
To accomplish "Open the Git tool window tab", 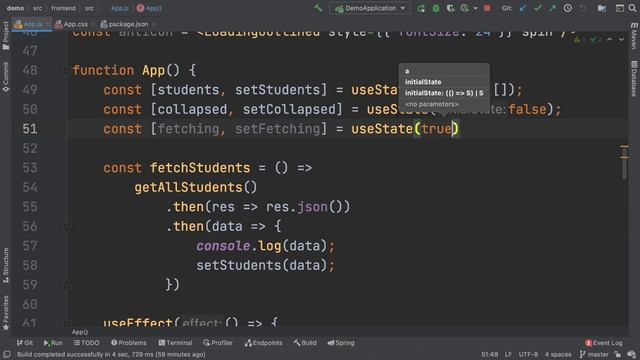I will (x=25, y=343).
